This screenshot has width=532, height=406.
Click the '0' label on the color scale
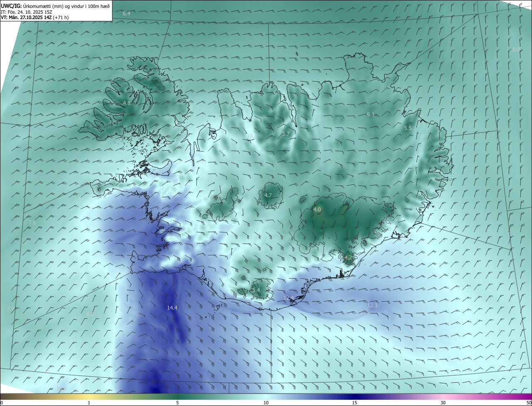(2, 403)
